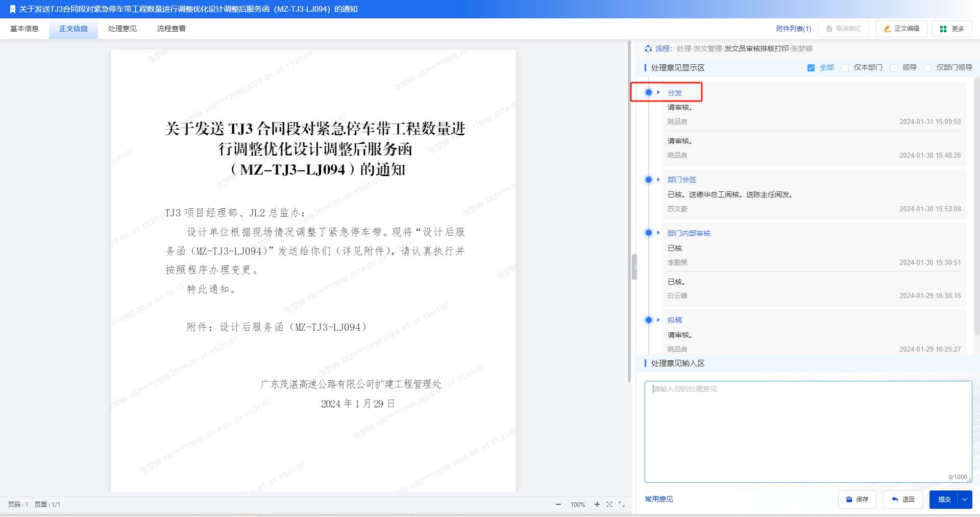Check the 仅本部门 checkbox
Viewport: 980px width, 517px height.
tap(845, 68)
